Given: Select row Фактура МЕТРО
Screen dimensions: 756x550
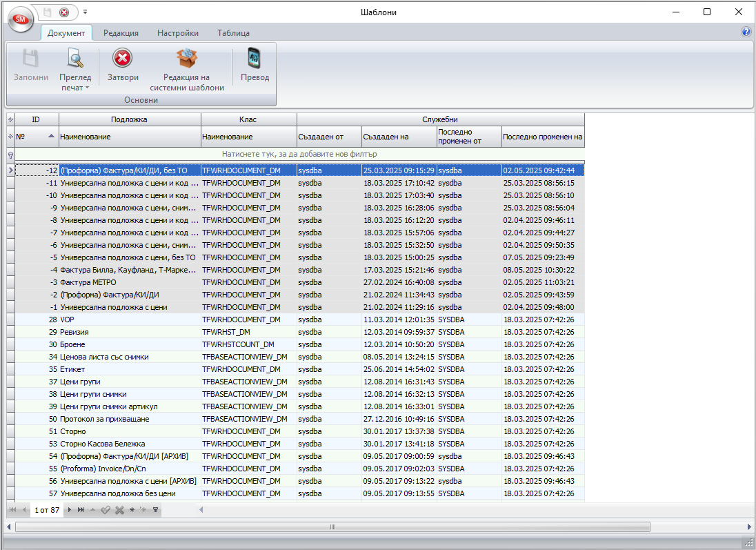Looking at the screenshot, I should [x=299, y=282].
